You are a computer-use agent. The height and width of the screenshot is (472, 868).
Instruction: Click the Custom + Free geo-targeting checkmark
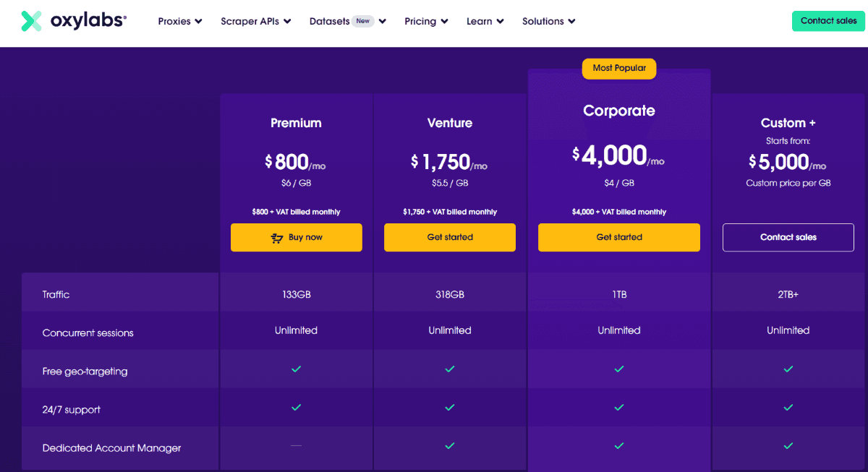click(788, 369)
